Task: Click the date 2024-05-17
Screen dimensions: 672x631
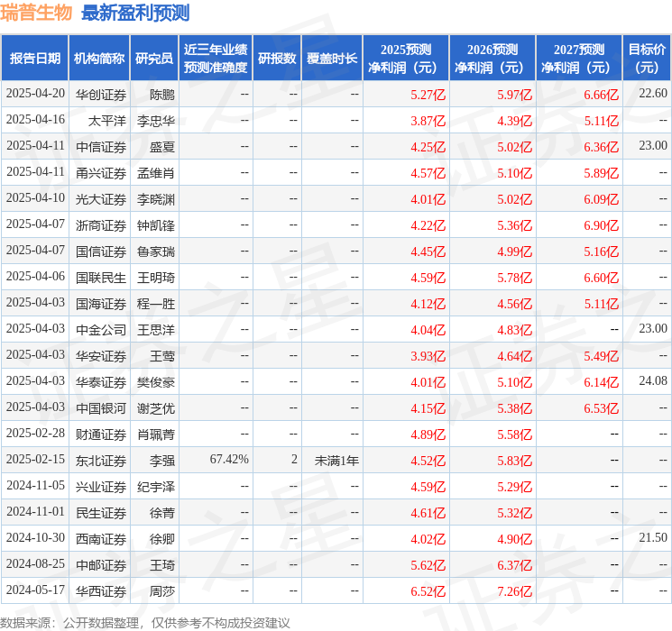Action: [x=35, y=590]
